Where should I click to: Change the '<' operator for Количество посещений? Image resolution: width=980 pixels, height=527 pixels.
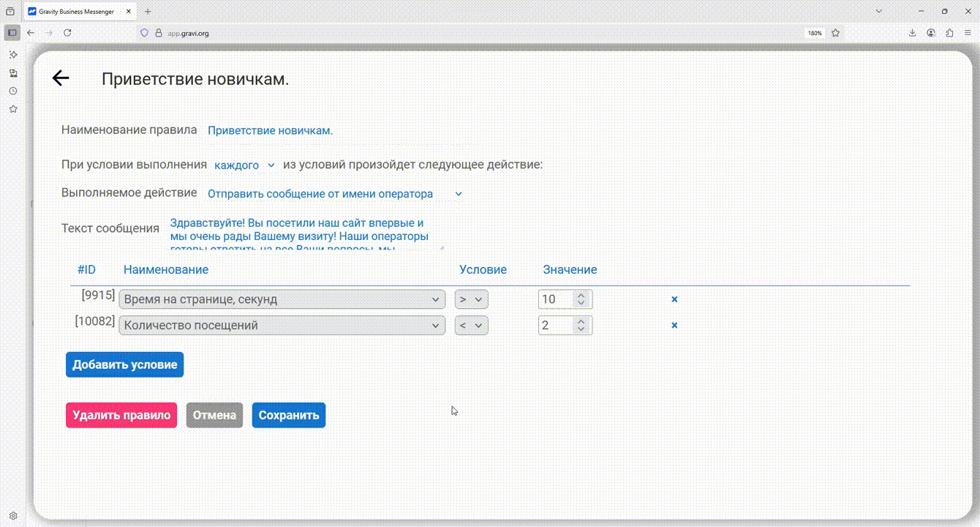[x=471, y=326]
